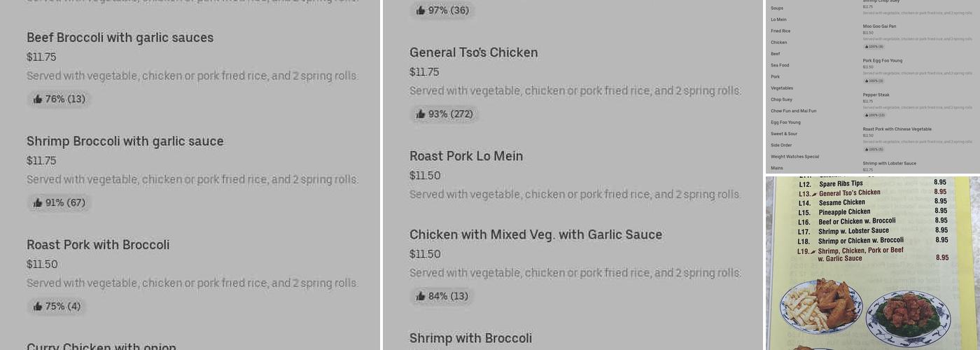
Task: Click thumbs-up icon on Chicken Mixed Veg. rating
Action: coord(421,296)
